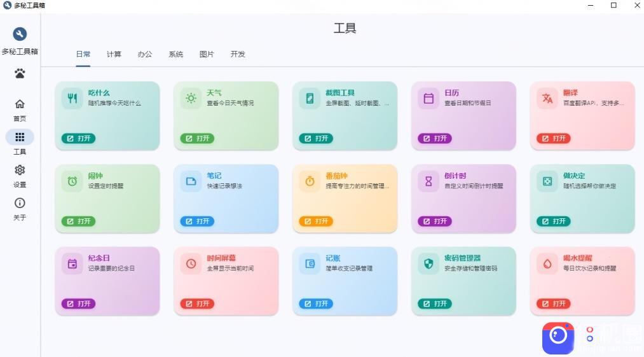Click the 简单收支记录管理 description text
This screenshot has height=357, width=644.
click(x=349, y=269)
